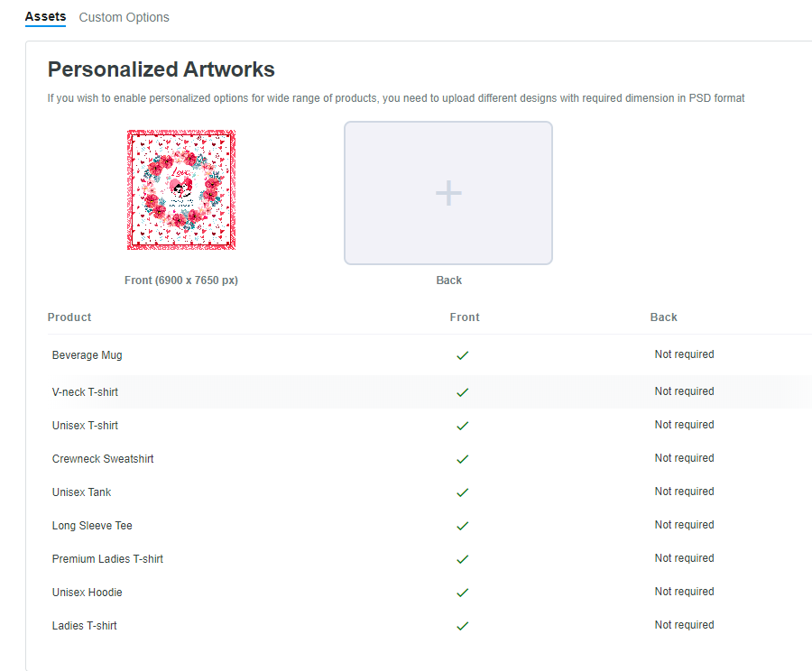The image size is (812, 671).
Task: Select the Assets tab
Action: click(45, 16)
